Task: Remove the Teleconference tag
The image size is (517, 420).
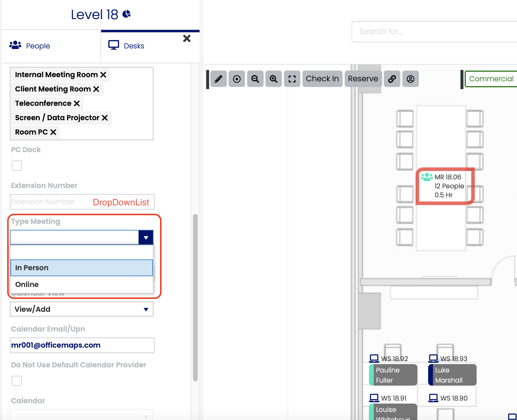Action: point(77,103)
